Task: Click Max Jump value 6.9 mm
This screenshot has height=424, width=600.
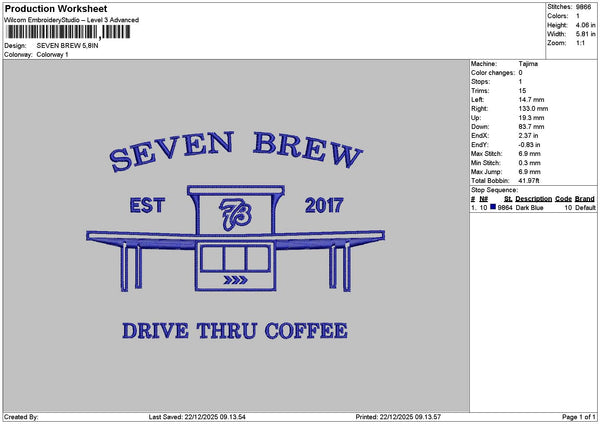Action: tap(530, 172)
